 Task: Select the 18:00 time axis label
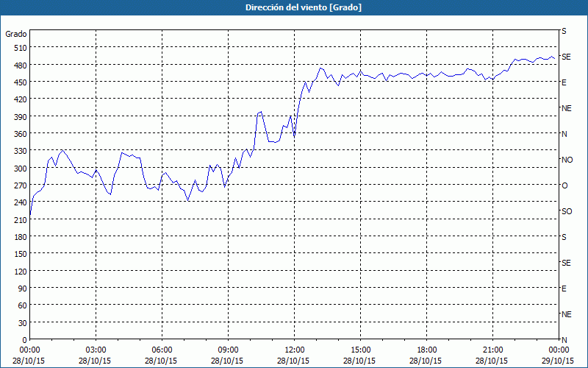[x=427, y=350]
